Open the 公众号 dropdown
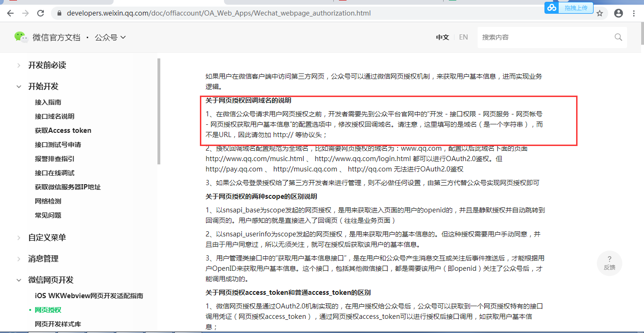The image size is (644, 333). 110,37
